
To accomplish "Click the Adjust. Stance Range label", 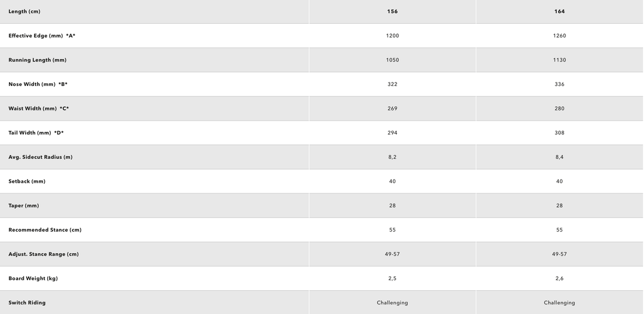I will pyautogui.click(x=44, y=254).
